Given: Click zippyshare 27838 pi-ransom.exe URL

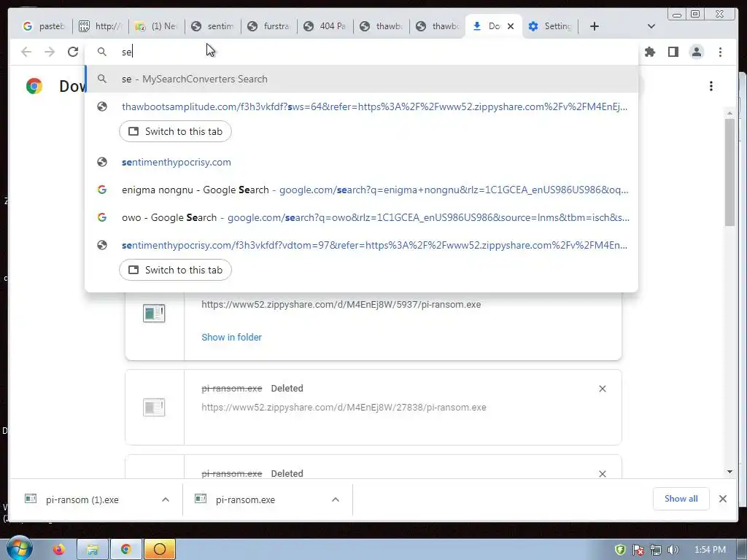Looking at the screenshot, I should pos(344,408).
